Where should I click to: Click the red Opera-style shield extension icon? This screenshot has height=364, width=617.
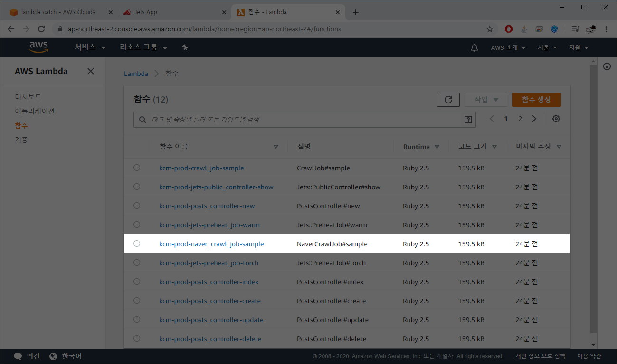[x=509, y=29]
